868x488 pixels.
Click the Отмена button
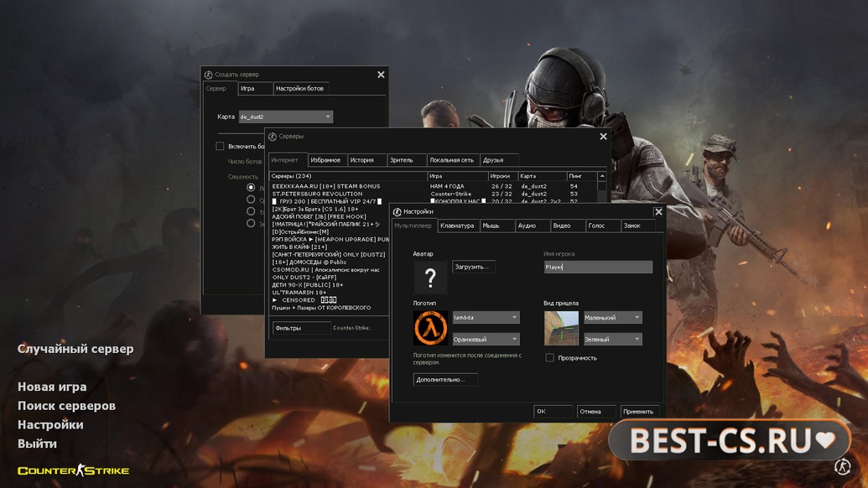596,412
